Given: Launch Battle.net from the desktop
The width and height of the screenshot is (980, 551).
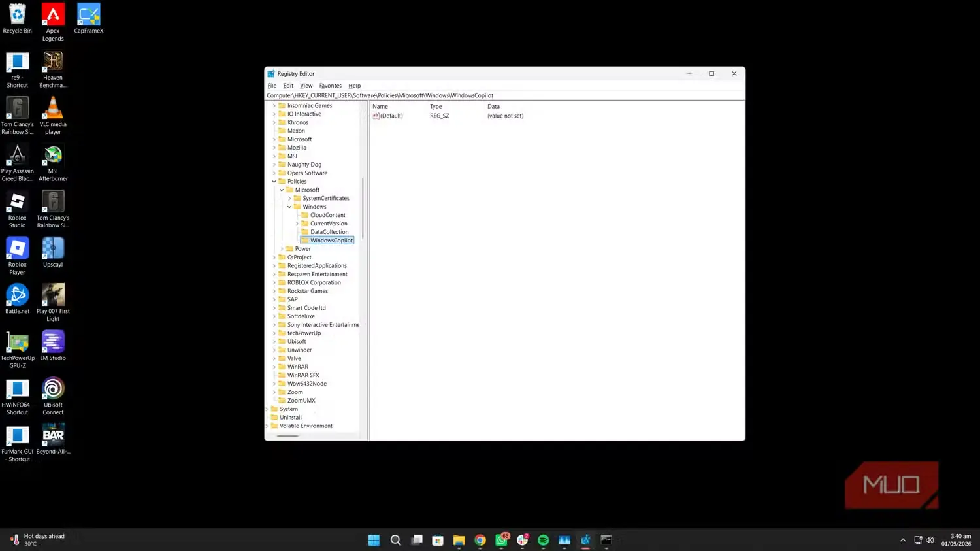Looking at the screenshot, I should coord(18,299).
